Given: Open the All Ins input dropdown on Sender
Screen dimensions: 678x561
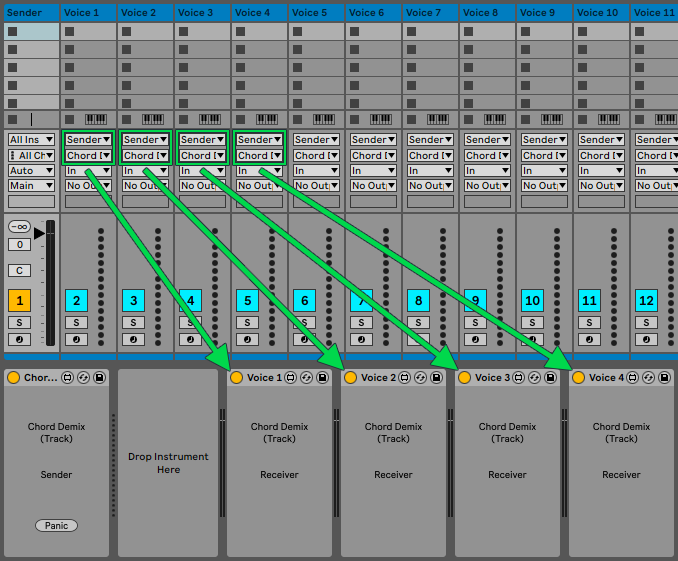Looking at the screenshot, I should [x=32, y=140].
